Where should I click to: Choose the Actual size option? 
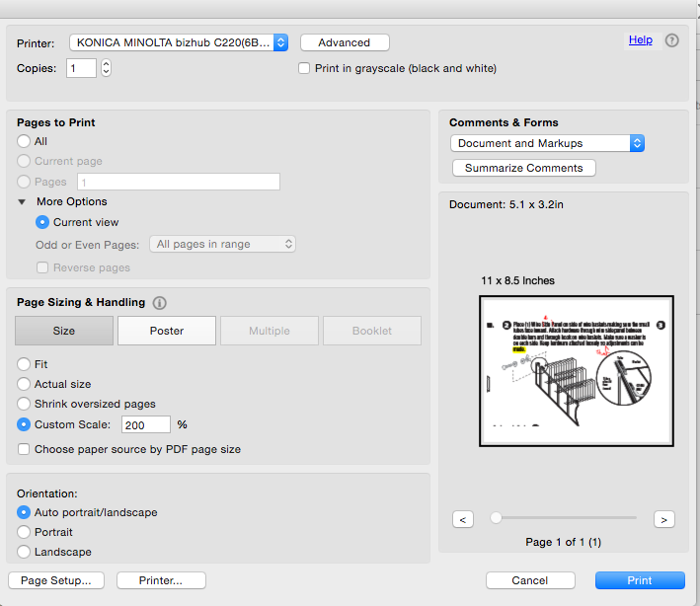pyautogui.click(x=24, y=384)
